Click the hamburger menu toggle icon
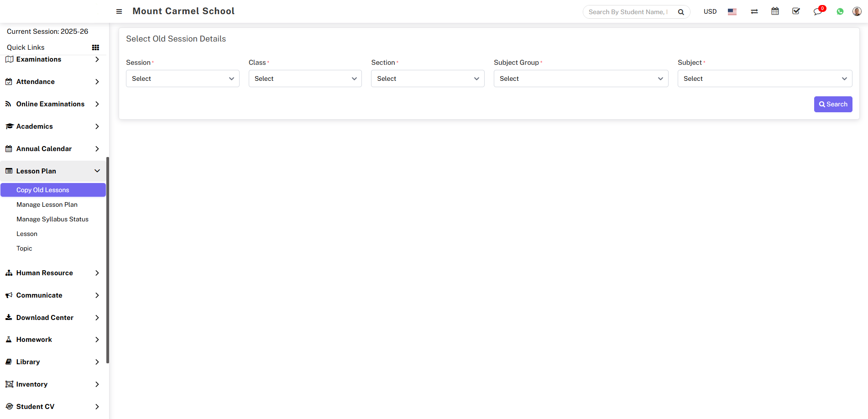868x419 pixels. click(x=119, y=11)
